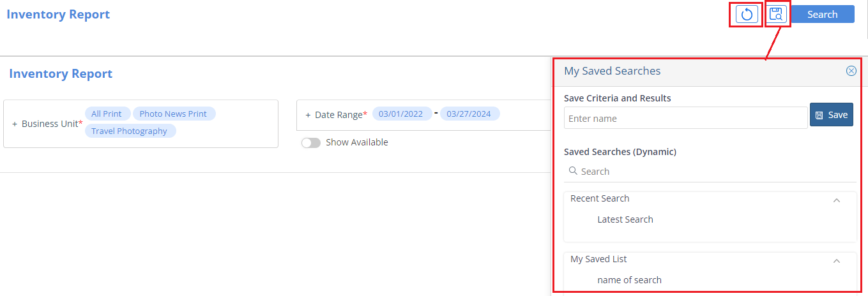
Task: Collapse the Recent Search section
Action: (x=837, y=200)
